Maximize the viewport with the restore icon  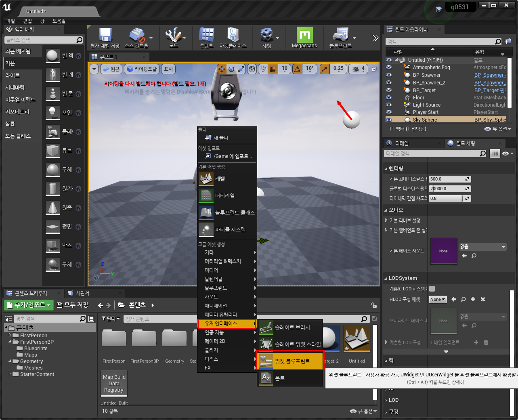374,69
